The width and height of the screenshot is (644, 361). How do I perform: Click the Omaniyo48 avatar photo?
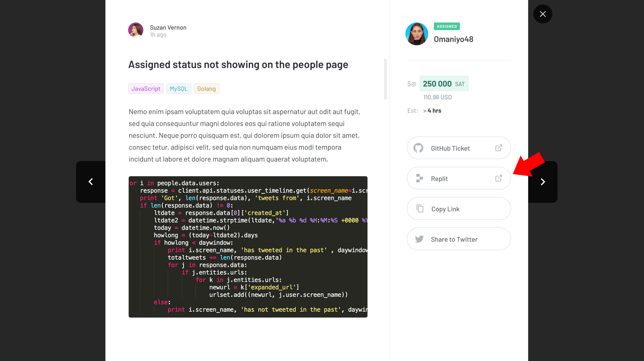(417, 34)
